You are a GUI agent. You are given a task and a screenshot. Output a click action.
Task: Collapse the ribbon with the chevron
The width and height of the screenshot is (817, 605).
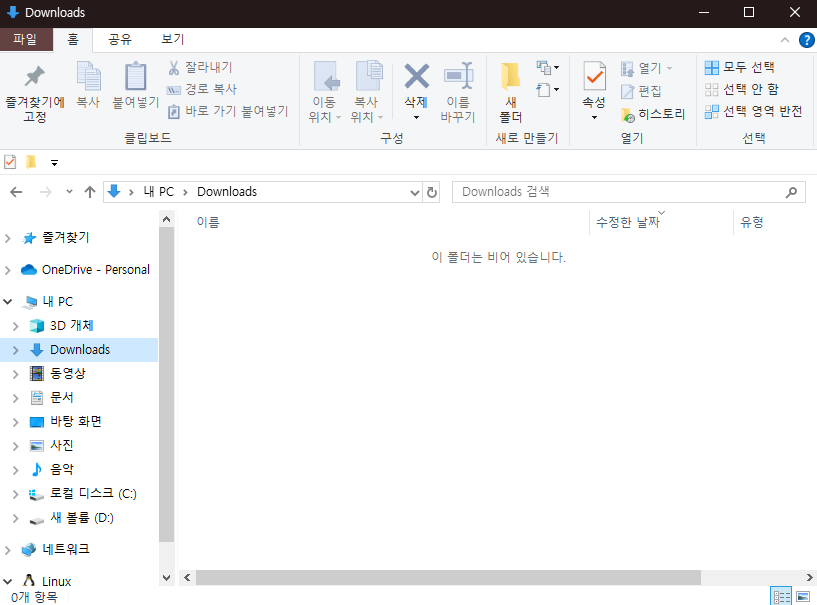[x=785, y=40]
